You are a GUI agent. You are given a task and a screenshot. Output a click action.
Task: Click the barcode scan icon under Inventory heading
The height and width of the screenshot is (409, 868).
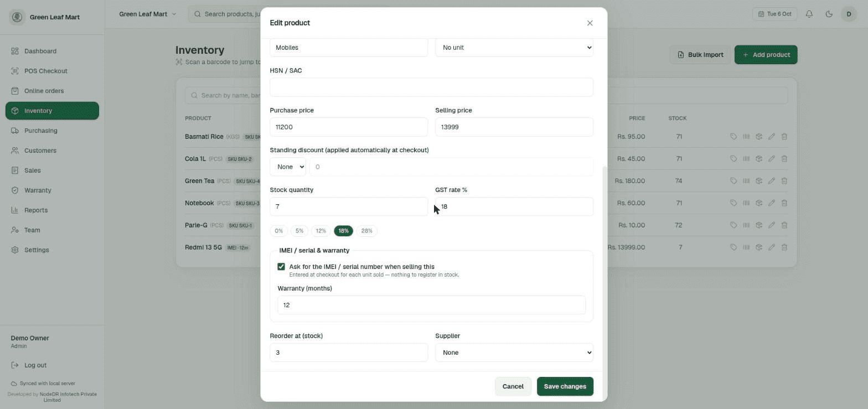[x=179, y=62]
